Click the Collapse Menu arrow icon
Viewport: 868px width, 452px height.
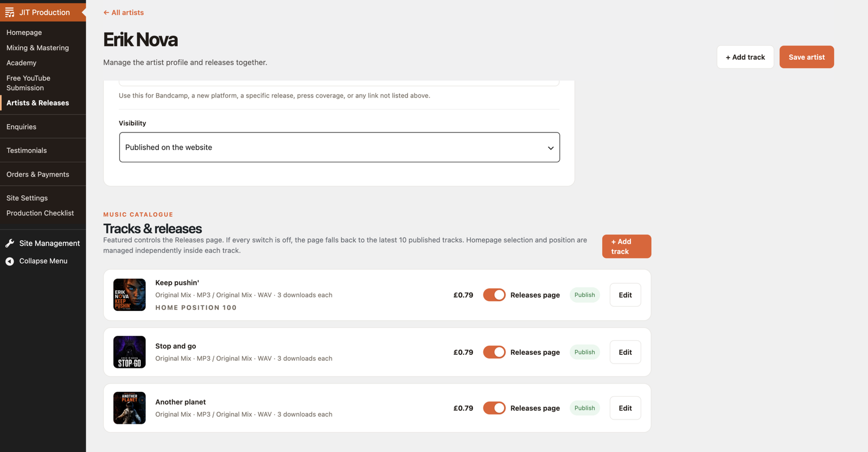coord(10,262)
